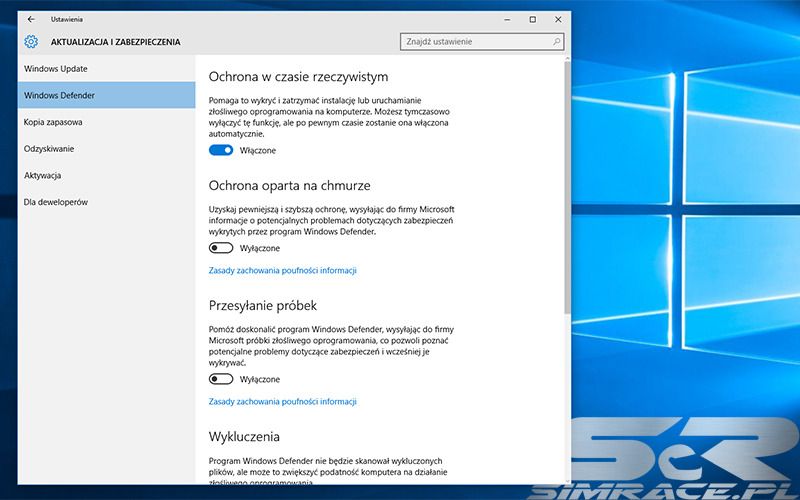This screenshot has height=500, width=800.
Task: Open the Dla deweloperów section
Action: click(x=56, y=202)
